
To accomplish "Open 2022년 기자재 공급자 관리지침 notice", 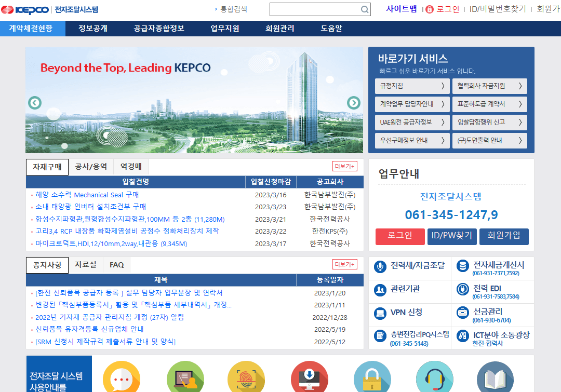I will coord(110,317).
